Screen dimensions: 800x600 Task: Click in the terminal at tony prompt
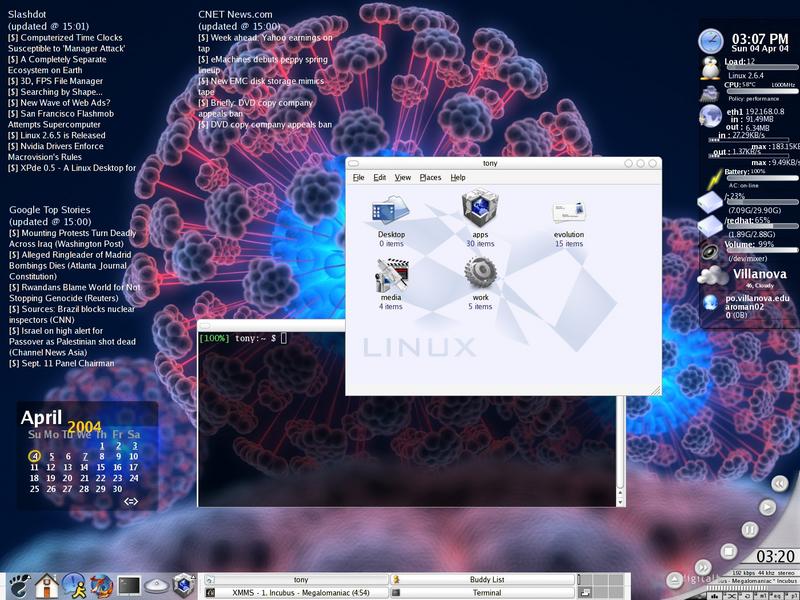click(284, 338)
